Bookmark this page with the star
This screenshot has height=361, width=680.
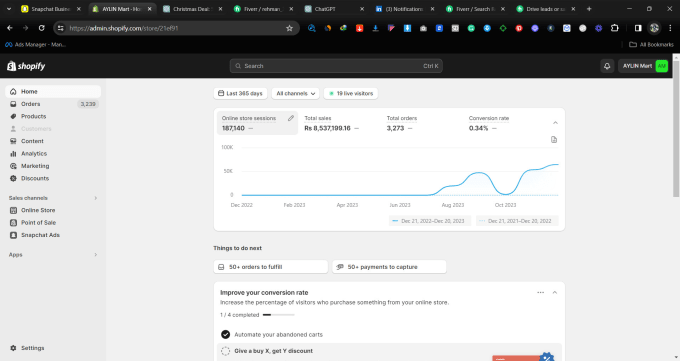[x=289, y=28]
